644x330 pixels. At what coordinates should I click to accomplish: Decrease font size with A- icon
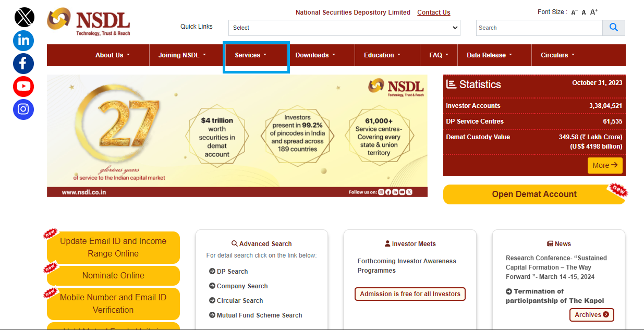coord(574,12)
